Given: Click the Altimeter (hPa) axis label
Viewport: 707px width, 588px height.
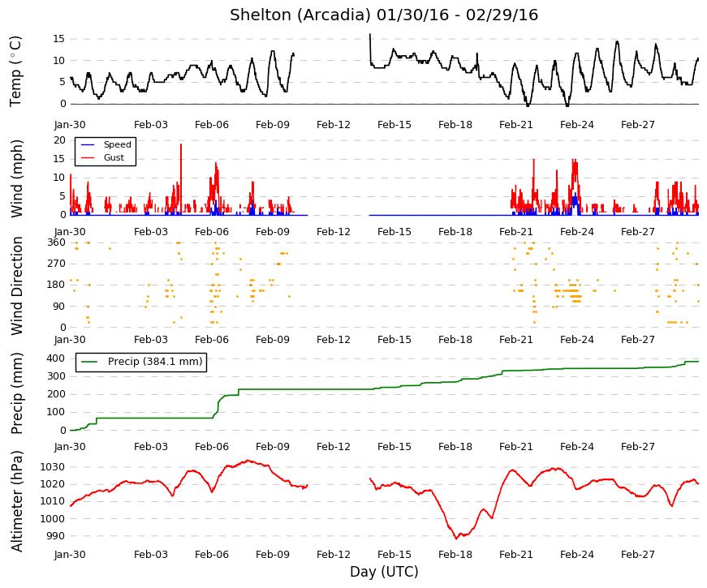Looking at the screenshot, I should pyautogui.click(x=16, y=501).
